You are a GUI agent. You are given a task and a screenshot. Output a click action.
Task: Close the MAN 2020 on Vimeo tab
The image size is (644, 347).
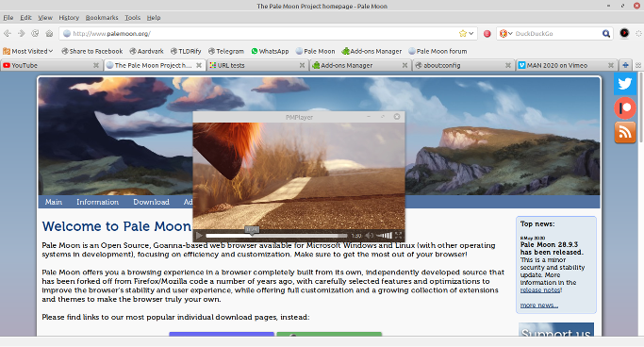point(611,65)
